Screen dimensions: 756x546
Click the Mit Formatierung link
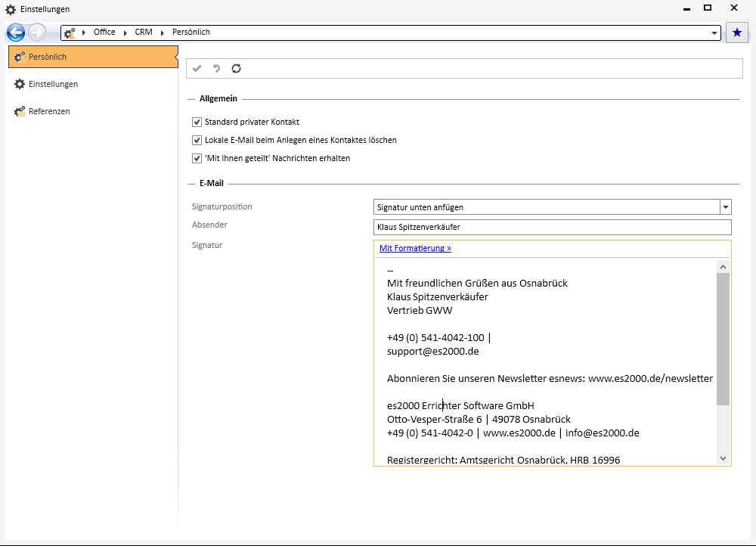[415, 248]
